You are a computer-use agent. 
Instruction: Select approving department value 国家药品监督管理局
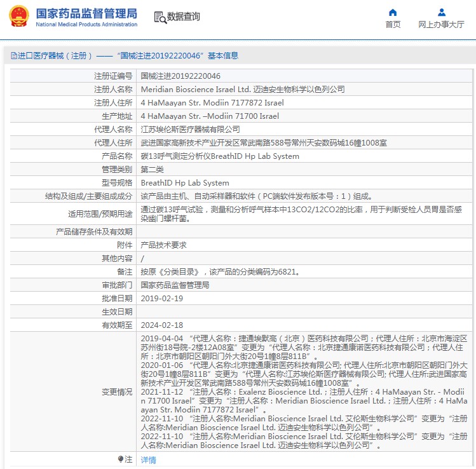(x=175, y=285)
